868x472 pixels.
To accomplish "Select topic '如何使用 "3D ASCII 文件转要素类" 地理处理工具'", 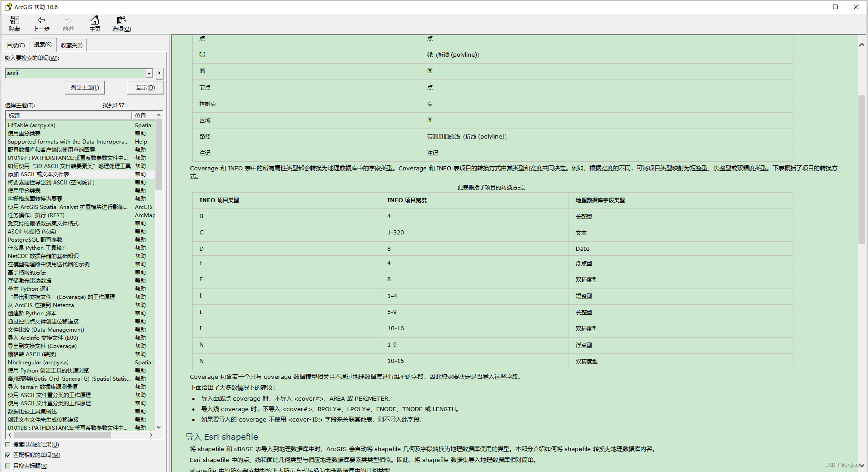I will point(69,166).
